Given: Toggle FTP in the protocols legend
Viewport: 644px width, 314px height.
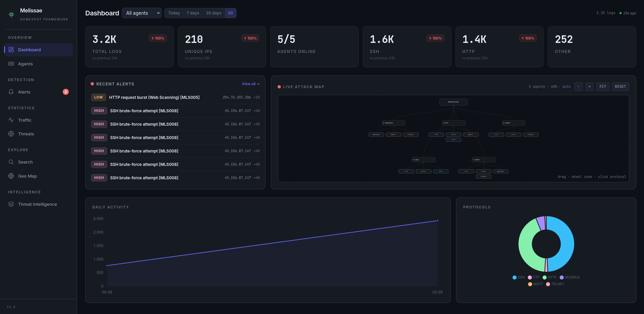Looking at the screenshot, I should [x=534, y=277].
